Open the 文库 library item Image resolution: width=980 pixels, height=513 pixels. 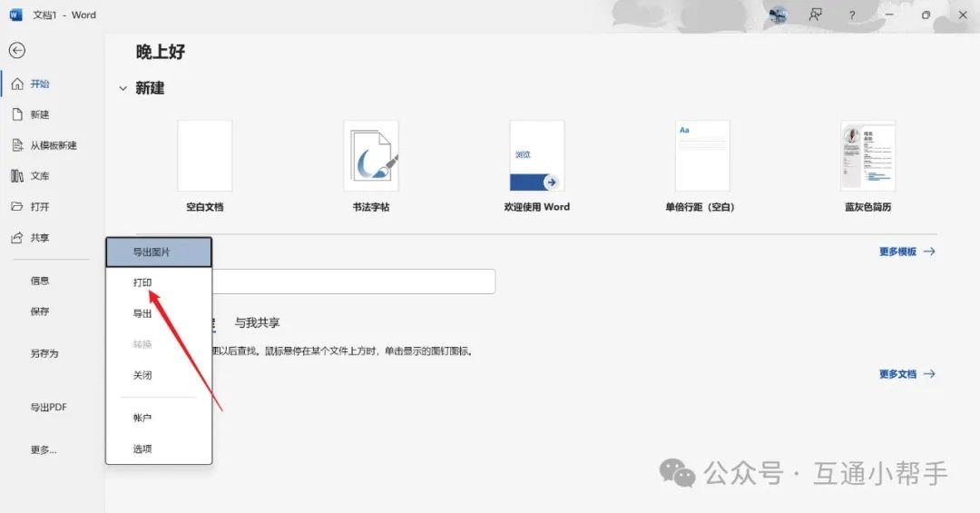(x=31, y=176)
